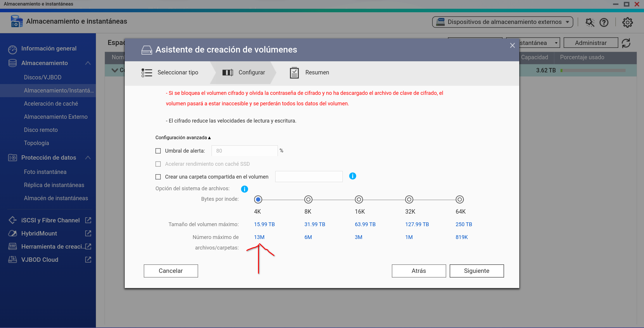Open the global settings gear icon
Viewport: 644px width, 328px height.
point(627,22)
